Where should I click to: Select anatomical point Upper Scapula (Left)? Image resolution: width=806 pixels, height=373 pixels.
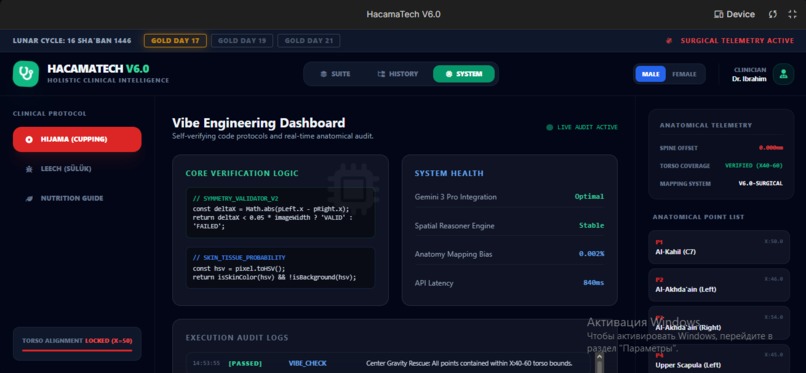[x=719, y=360]
